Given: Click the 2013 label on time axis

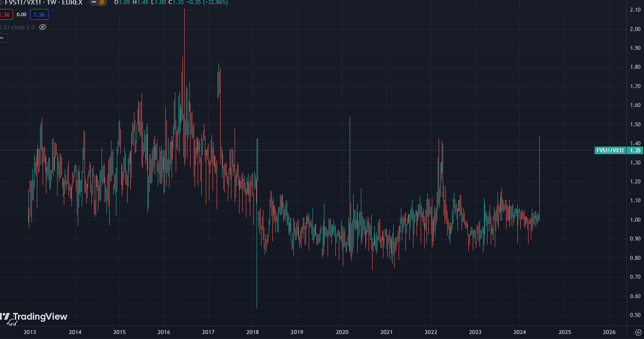Looking at the screenshot, I should 30,332.
